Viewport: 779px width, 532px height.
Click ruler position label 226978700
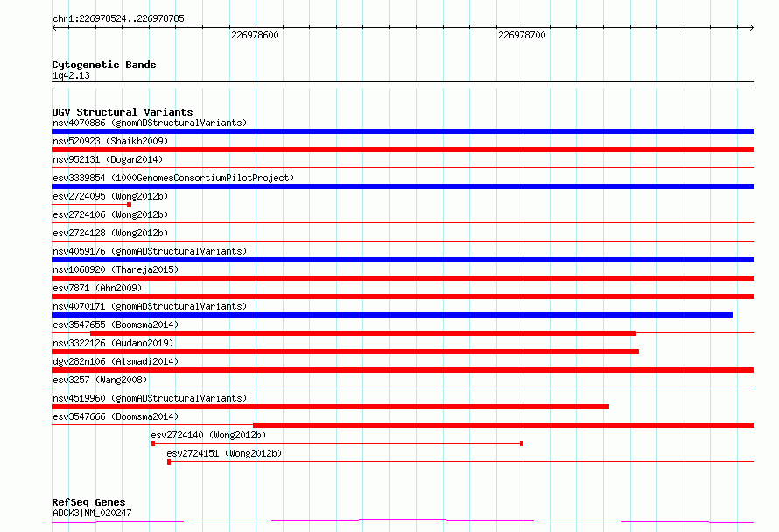click(522, 35)
